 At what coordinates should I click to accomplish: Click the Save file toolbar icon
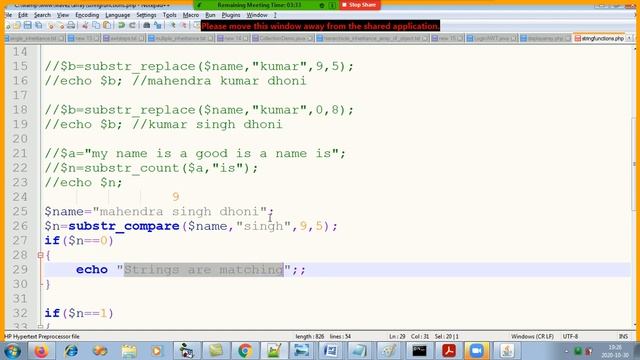click(27, 25)
